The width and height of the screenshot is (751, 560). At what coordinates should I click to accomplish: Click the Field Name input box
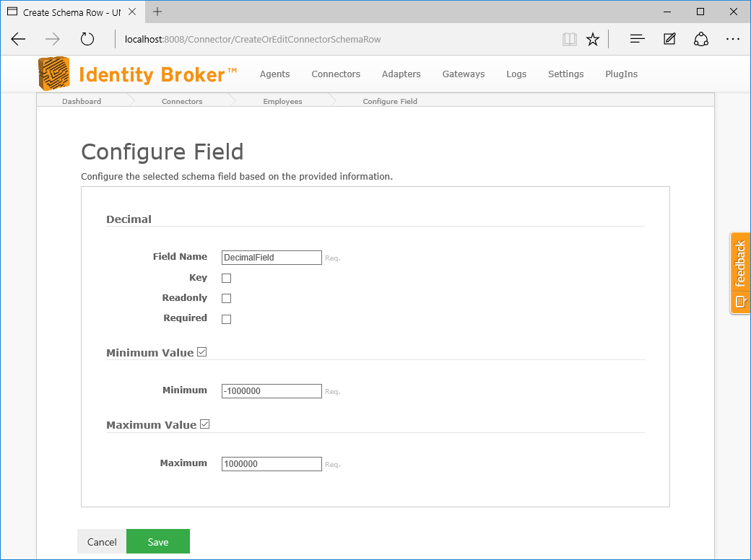pyautogui.click(x=271, y=257)
